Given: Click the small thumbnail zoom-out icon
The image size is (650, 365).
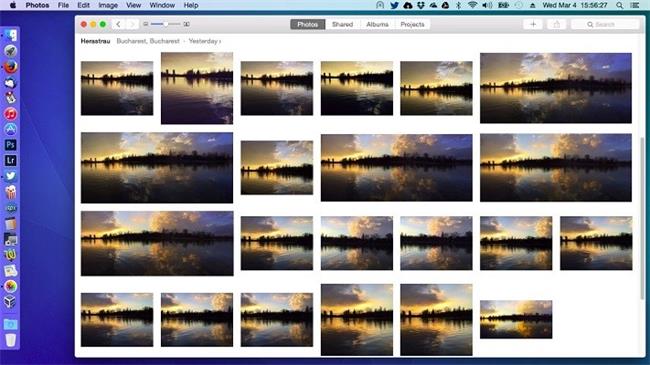Looking at the screenshot, I should point(146,24).
